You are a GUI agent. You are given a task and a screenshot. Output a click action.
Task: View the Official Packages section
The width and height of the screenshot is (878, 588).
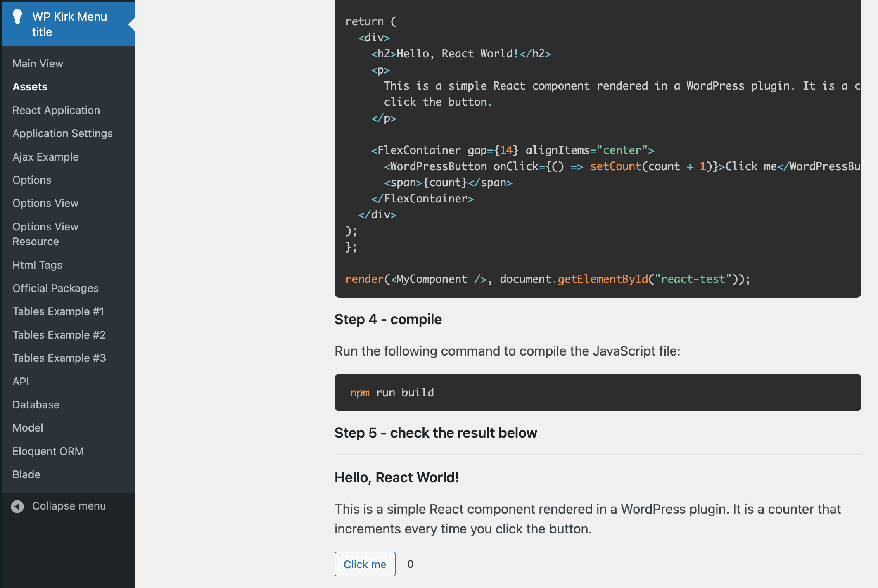(56, 288)
